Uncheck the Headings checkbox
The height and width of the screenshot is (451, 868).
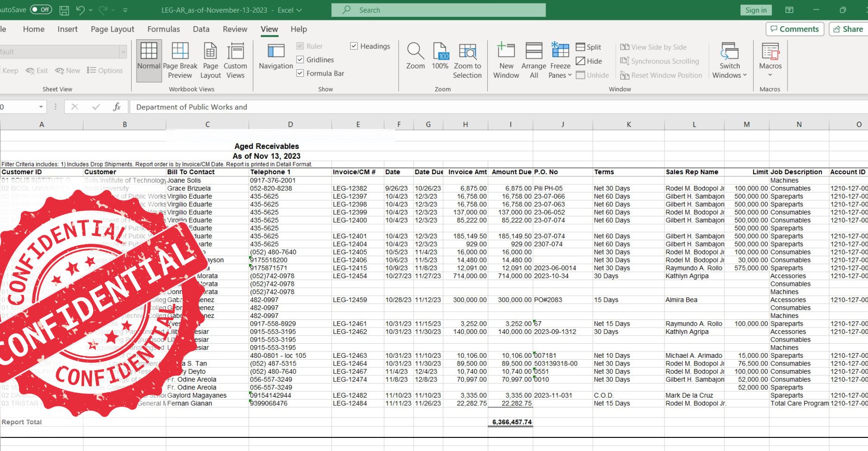pos(354,46)
